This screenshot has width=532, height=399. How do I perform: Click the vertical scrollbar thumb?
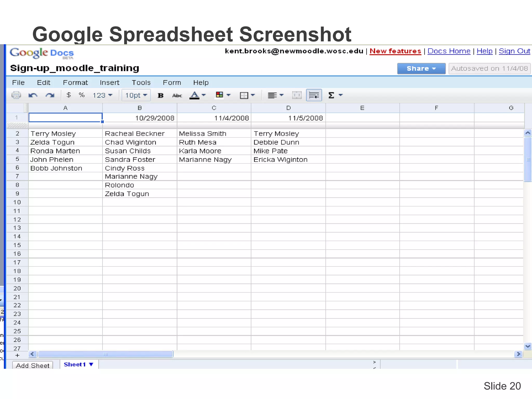pyautogui.click(x=528, y=159)
